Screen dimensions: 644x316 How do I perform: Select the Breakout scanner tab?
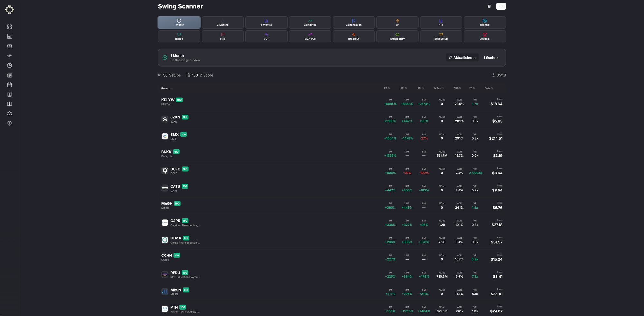tap(354, 36)
